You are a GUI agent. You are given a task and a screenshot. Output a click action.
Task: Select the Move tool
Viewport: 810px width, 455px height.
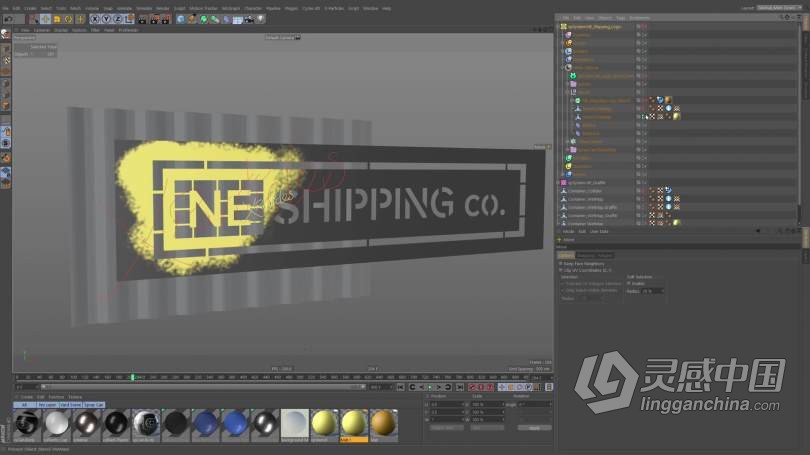(45, 19)
